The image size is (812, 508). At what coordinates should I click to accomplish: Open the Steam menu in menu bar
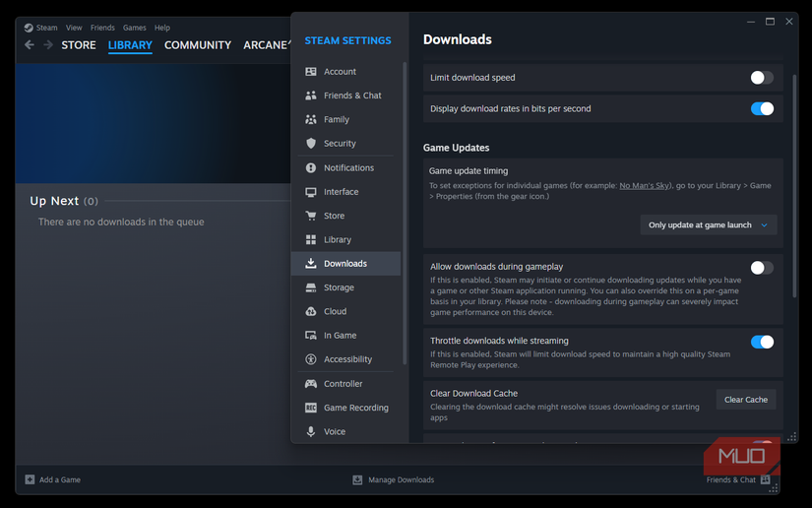coord(46,28)
